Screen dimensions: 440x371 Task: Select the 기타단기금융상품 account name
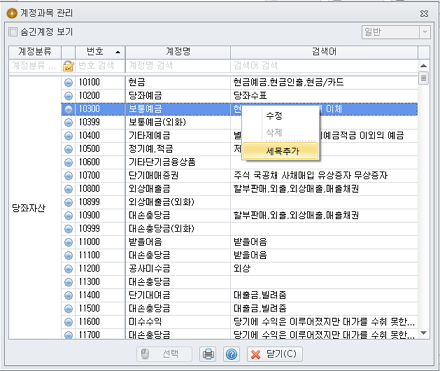click(x=178, y=163)
